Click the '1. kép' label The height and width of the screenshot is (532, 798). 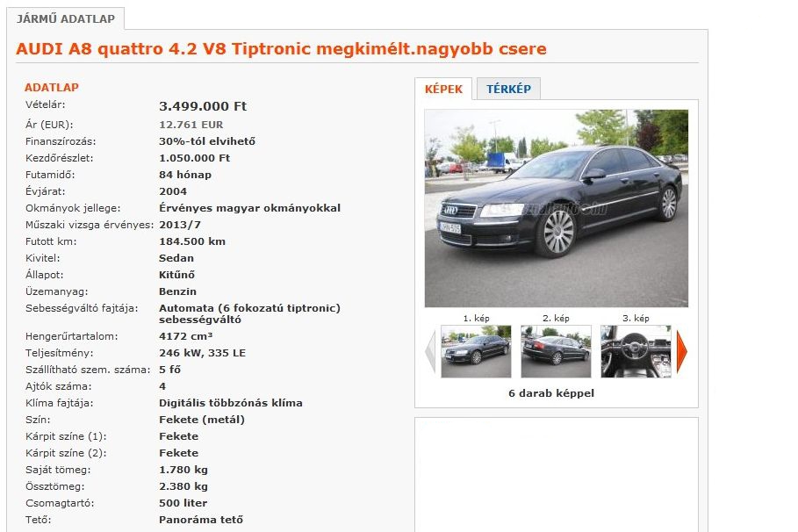(476, 318)
